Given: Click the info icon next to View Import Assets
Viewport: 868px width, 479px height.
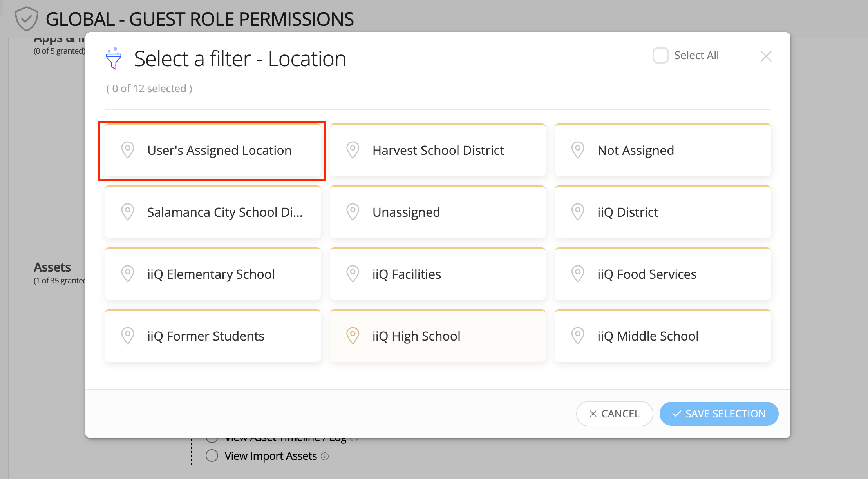Looking at the screenshot, I should (x=325, y=456).
